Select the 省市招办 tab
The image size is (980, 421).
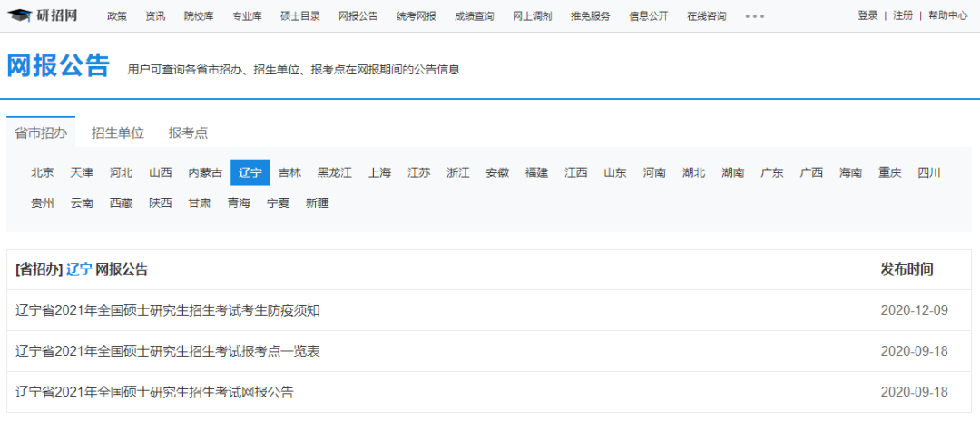[x=41, y=132]
